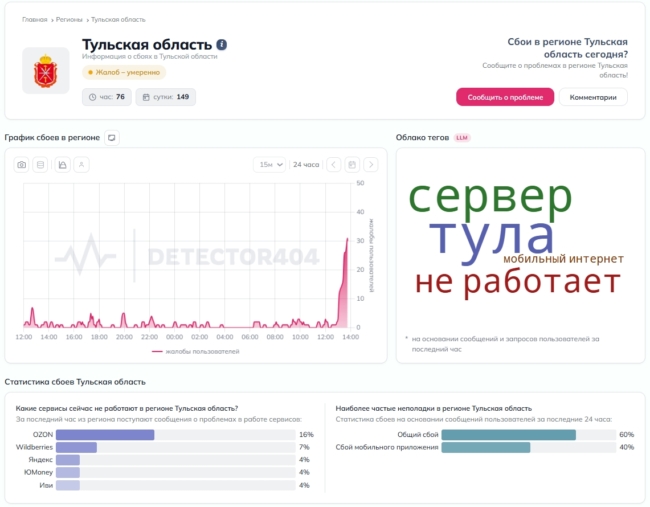Open the calendar date picker icon
Image resolution: width=650 pixels, height=507 pixels.
coord(352,165)
